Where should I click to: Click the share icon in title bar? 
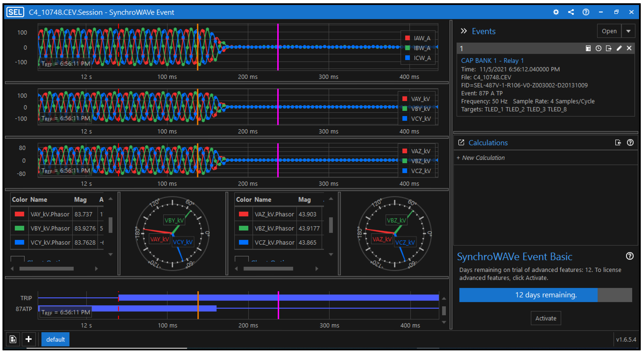tap(571, 12)
